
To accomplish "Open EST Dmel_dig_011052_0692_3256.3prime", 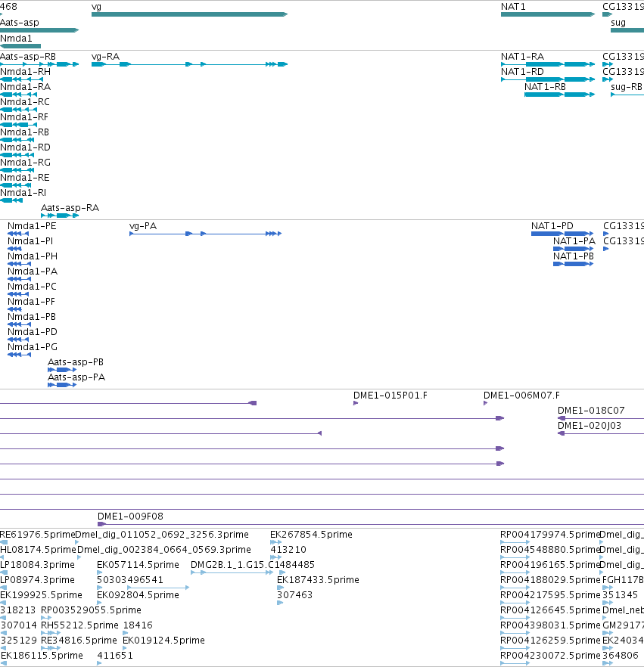I will [162, 535].
